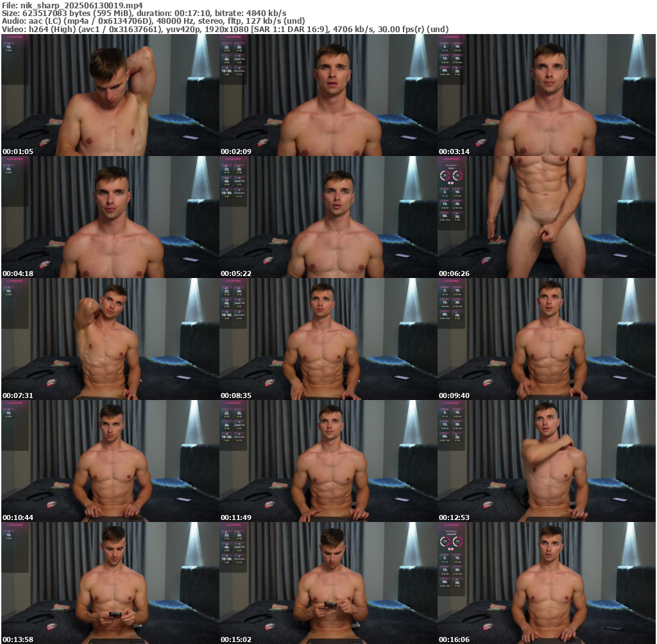This screenshot has width=657, height=644.
Task: Open the thumbnail at 00:08:35
Action: (328, 339)
